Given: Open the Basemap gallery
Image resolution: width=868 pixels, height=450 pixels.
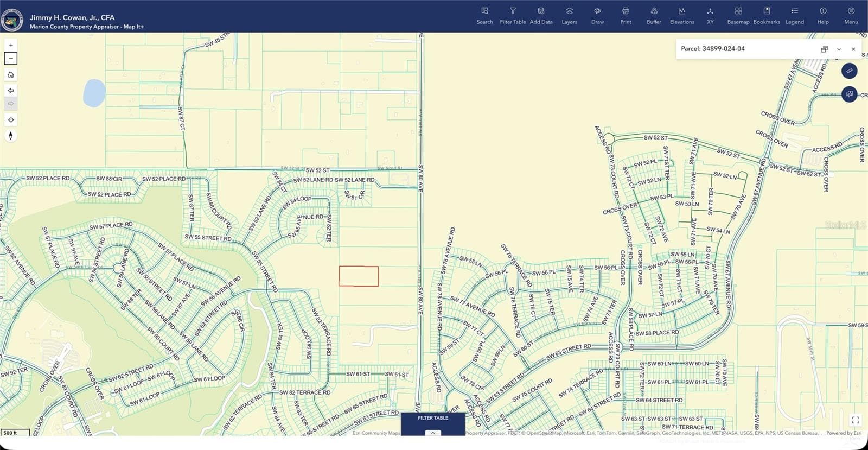Looking at the screenshot, I should click(738, 16).
